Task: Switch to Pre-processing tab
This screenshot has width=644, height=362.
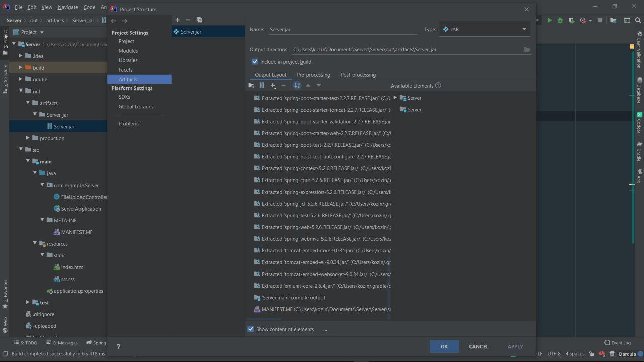Action: pos(313,75)
